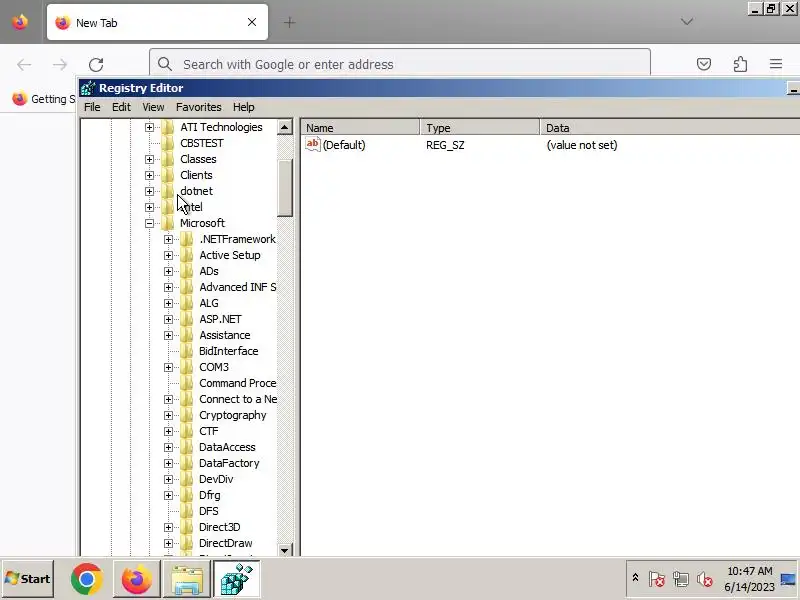This screenshot has width=800, height=600.
Task: Expand the Cryptography key
Action: 168,415
